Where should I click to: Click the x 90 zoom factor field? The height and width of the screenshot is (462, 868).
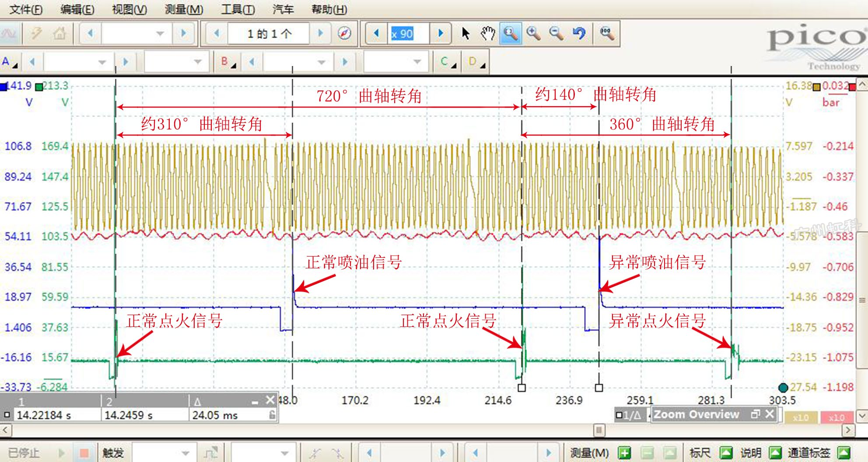(x=408, y=33)
